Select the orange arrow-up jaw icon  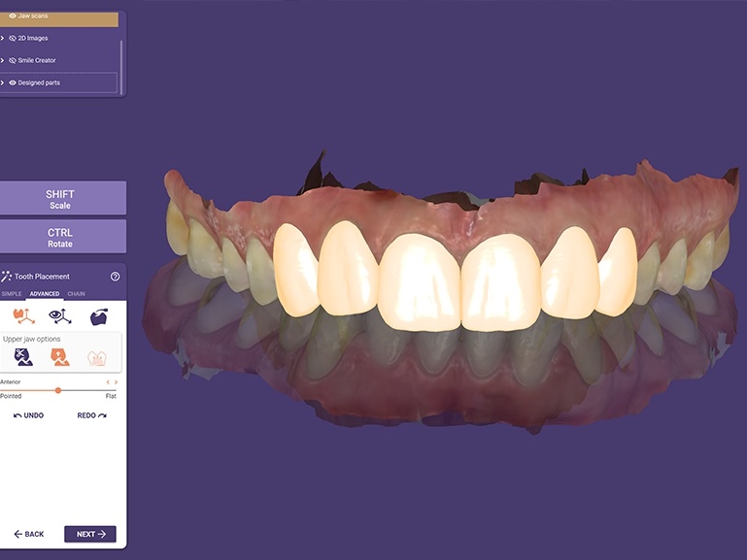[60, 357]
